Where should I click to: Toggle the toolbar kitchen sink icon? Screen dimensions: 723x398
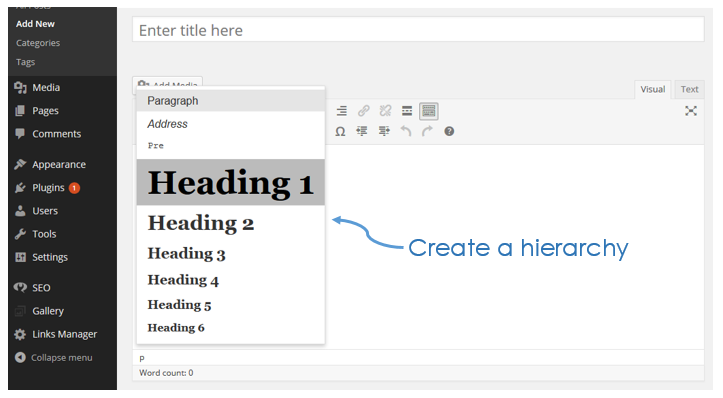(428, 111)
